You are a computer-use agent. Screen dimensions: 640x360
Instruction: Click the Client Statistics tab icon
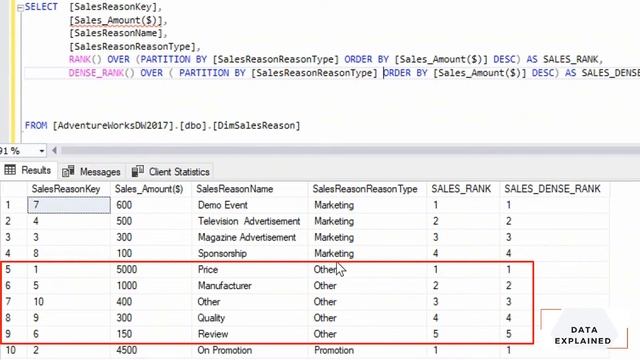[x=138, y=171]
